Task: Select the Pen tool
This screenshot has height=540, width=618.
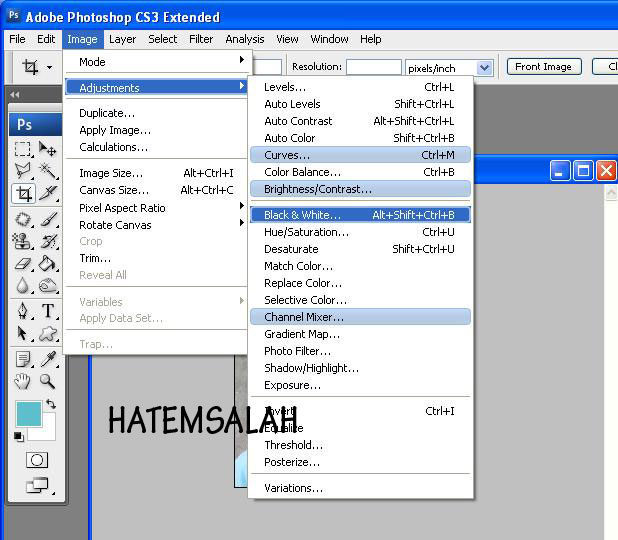Action: [22, 311]
